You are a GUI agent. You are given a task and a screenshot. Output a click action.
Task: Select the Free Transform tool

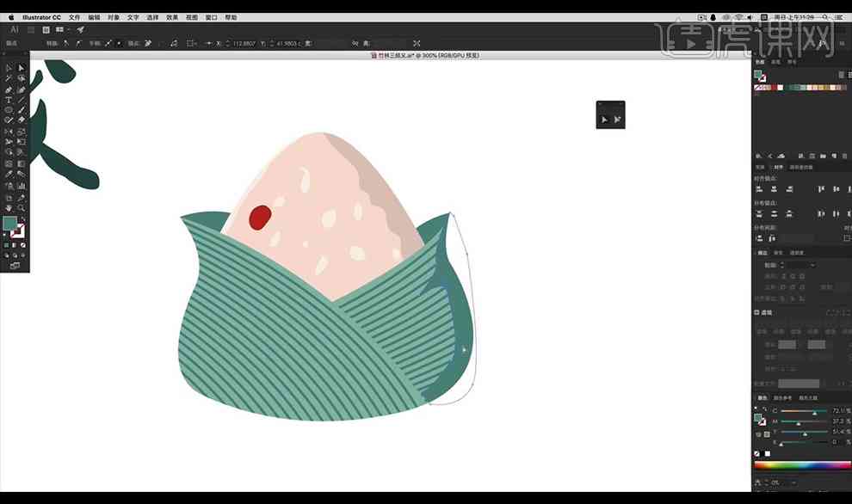22,142
